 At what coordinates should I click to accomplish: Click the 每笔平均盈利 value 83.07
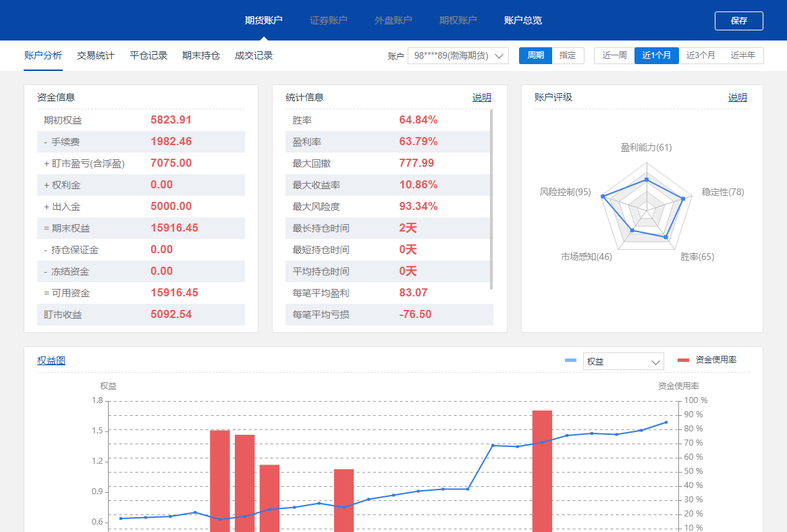tap(414, 292)
